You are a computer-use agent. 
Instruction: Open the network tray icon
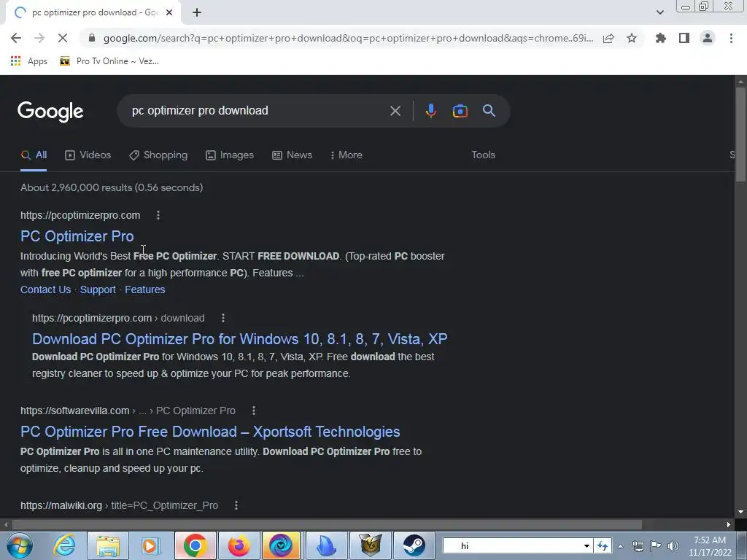(x=638, y=547)
